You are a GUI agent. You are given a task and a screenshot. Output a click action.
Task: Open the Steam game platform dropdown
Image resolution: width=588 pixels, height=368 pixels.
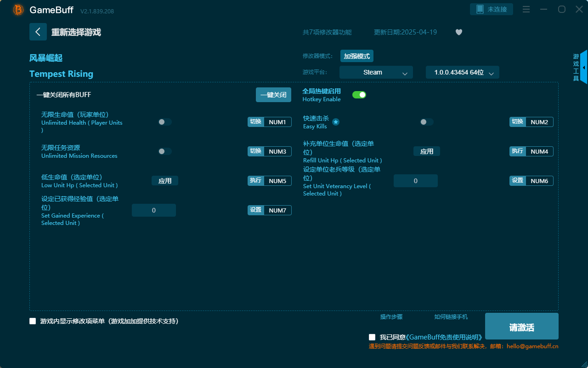point(376,72)
